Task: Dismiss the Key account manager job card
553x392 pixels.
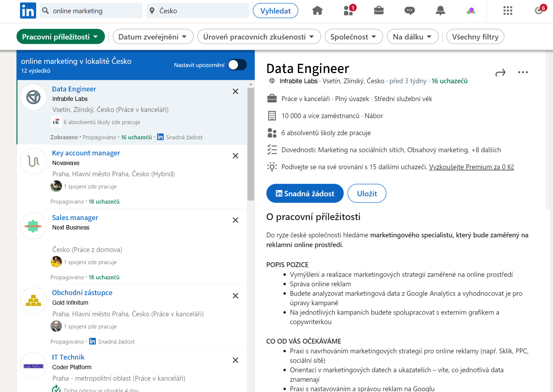Action: pyautogui.click(x=235, y=156)
